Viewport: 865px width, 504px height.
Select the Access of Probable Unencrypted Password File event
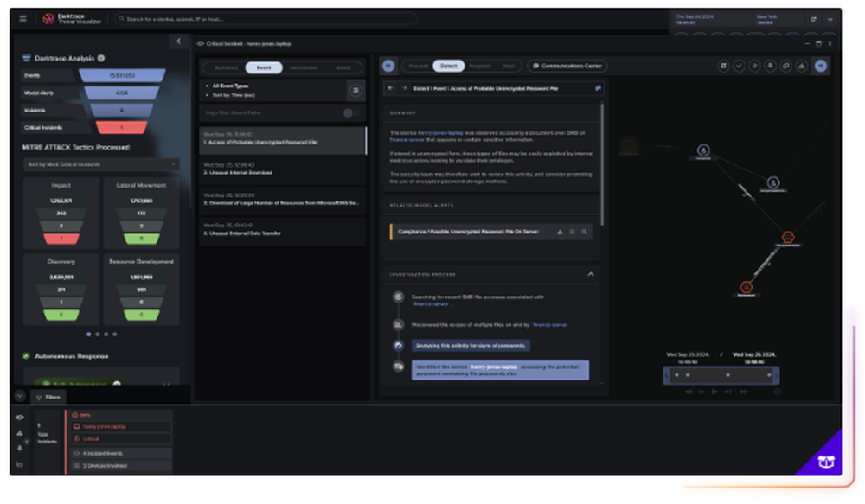click(283, 141)
